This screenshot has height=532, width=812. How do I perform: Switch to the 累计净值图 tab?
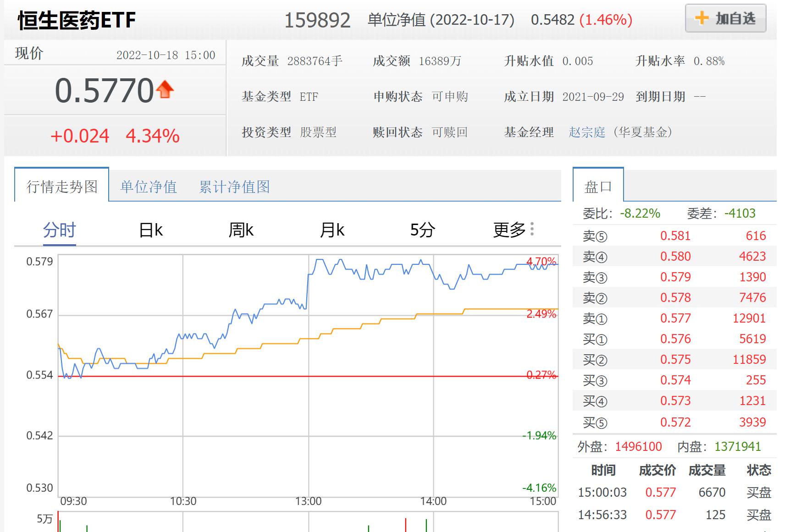tap(234, 186)
